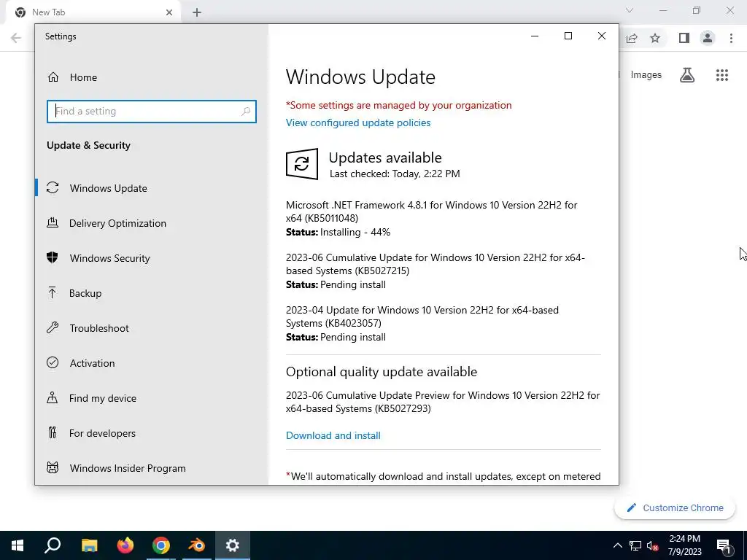The width and height of the screenshot is (747, 560).
Task: Click the For developers tools icon
Action: click(53, 432)
